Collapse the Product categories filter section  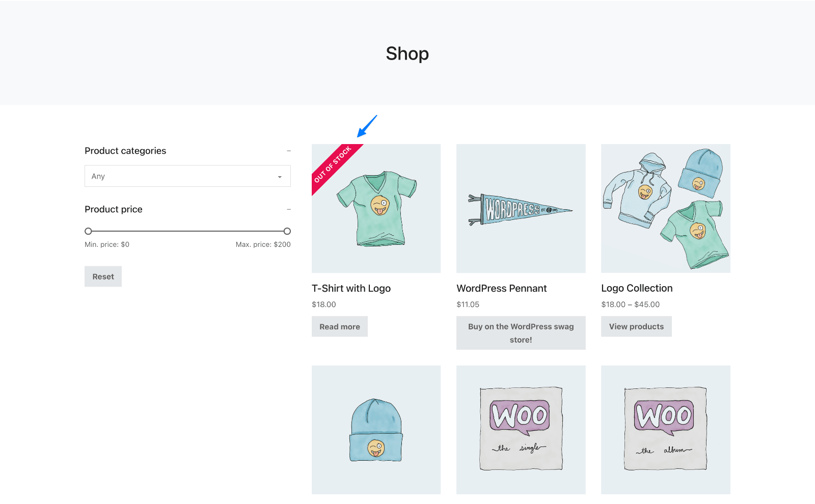coord(289,151)
